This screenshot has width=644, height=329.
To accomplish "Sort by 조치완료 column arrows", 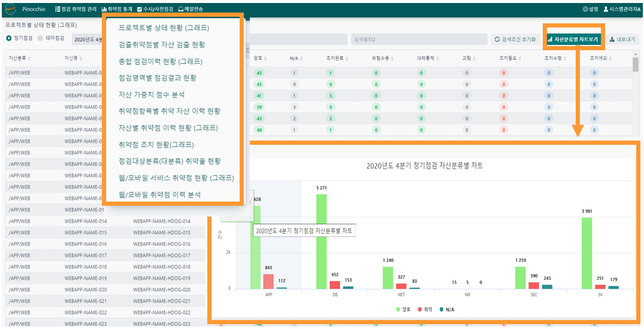I will point(347,59).
